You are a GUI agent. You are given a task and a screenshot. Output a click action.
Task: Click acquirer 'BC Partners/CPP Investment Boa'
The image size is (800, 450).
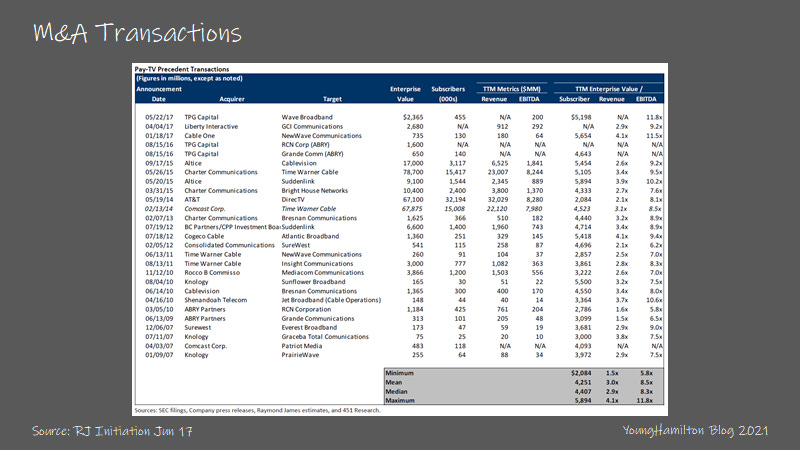coord(233,227)
